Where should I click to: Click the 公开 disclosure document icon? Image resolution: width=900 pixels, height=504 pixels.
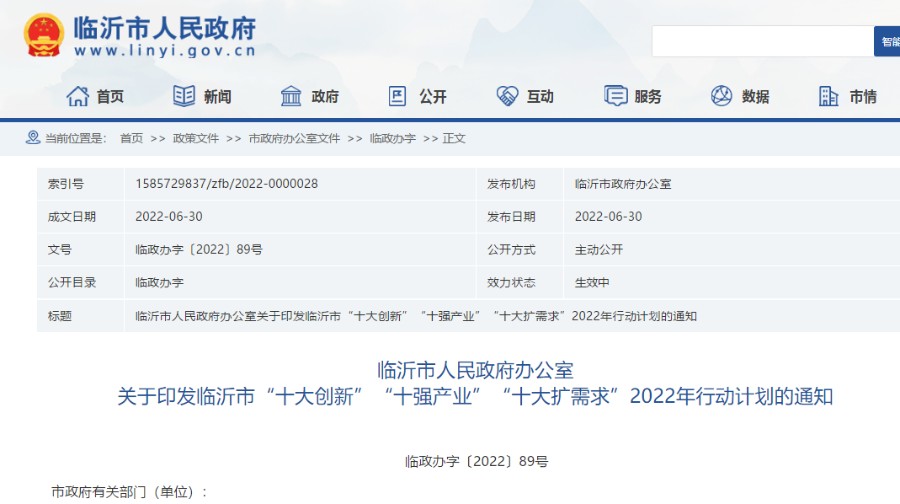click(397, 96)
